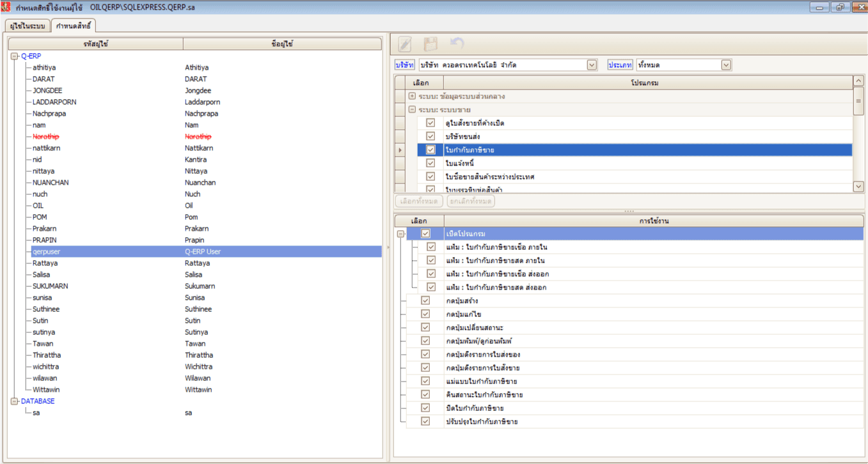Click the program list scrollbar thumb

tap(858, 101)
